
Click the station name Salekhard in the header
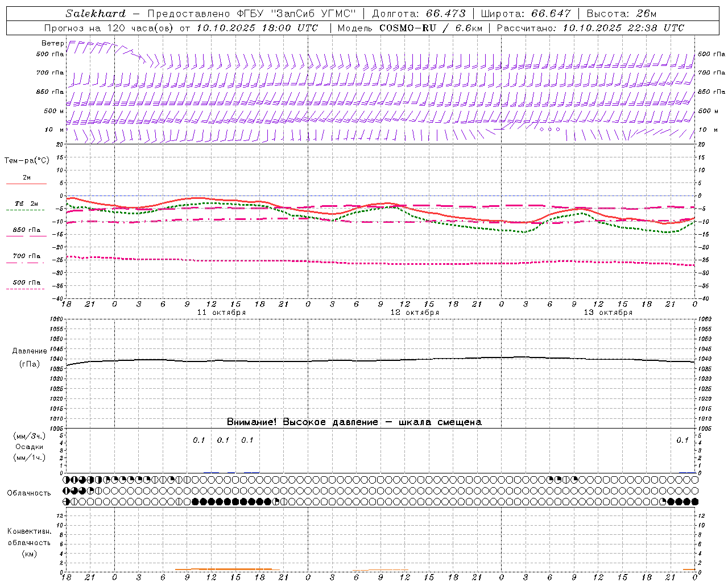point(96,14)
